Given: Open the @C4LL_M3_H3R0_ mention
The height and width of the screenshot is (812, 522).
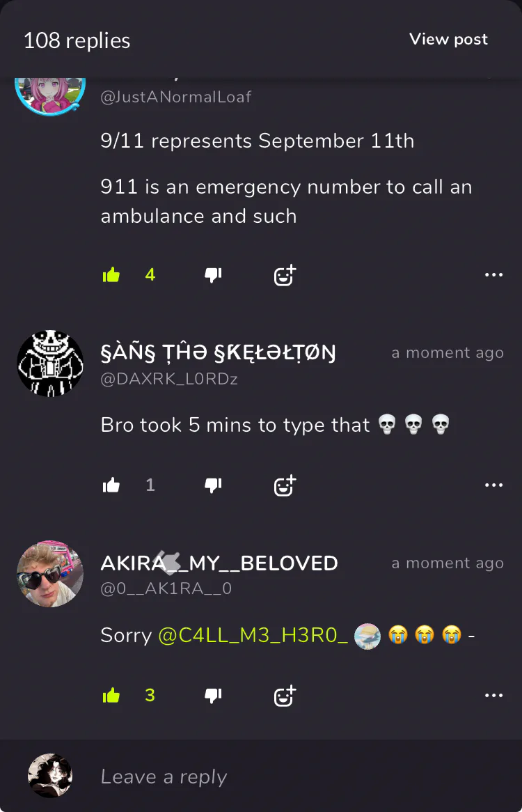Looking at the screenshot, I should coord(253,635).
